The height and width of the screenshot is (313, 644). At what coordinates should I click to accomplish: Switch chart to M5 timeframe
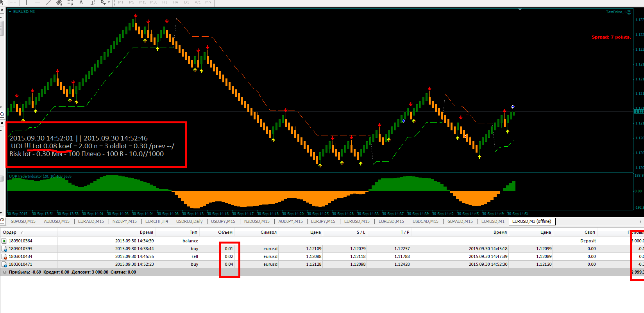click(132, 2)
